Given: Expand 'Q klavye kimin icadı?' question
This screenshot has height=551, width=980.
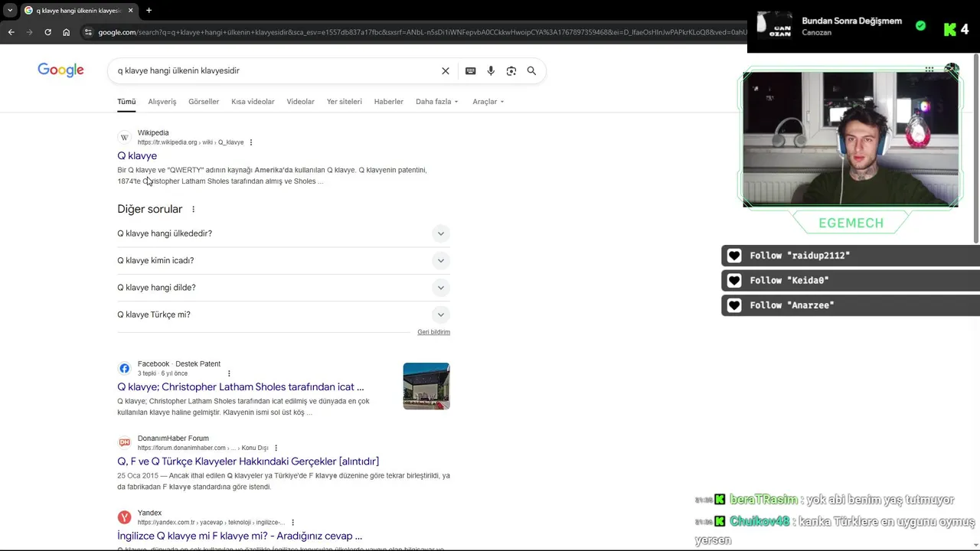Looking at the screenshot, I should tap(283, 261).
